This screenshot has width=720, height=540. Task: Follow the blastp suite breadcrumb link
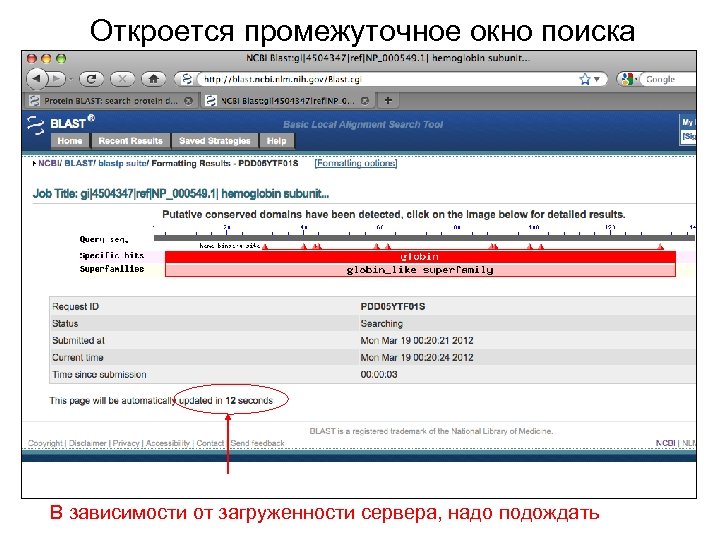click(123, 163)
